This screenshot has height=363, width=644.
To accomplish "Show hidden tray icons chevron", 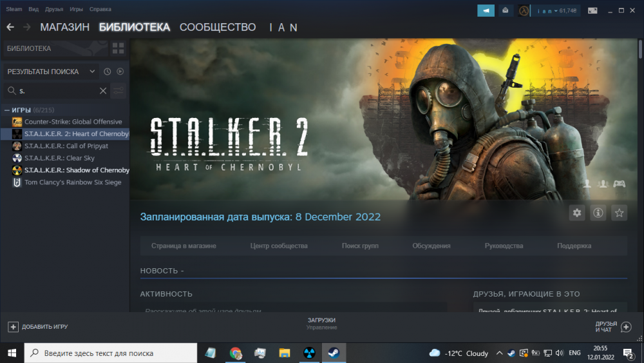I will coord(500,353).
